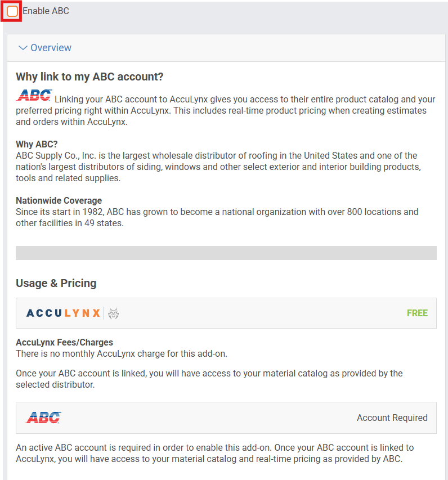Click the active ABC account required paragraph
448x480 pixels.
pyautogui.click(x=214, y=454)
